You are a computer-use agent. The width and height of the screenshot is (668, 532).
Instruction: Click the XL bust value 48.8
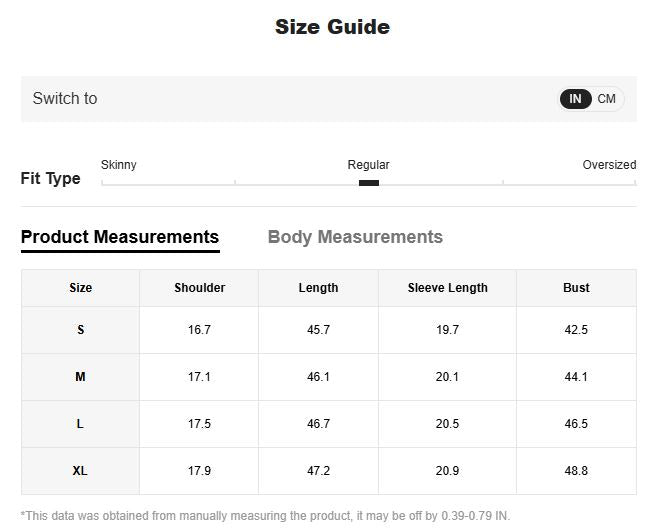pos(576,471)
